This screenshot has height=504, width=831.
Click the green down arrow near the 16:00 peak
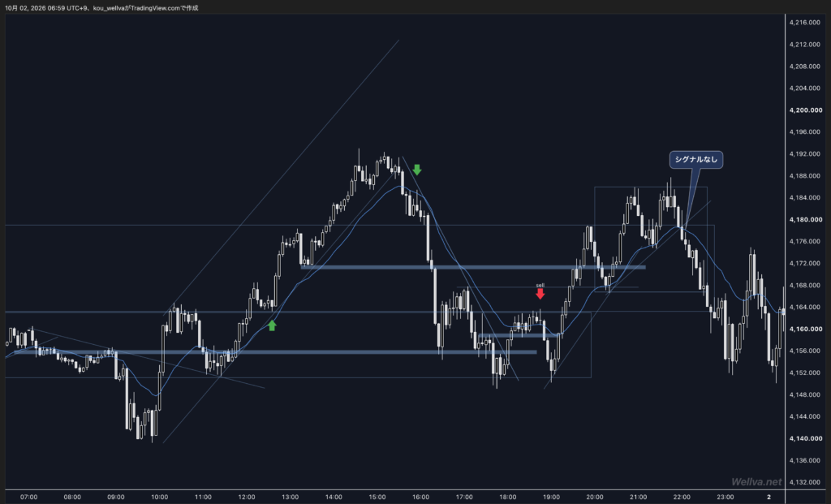(x=417, y=170)
